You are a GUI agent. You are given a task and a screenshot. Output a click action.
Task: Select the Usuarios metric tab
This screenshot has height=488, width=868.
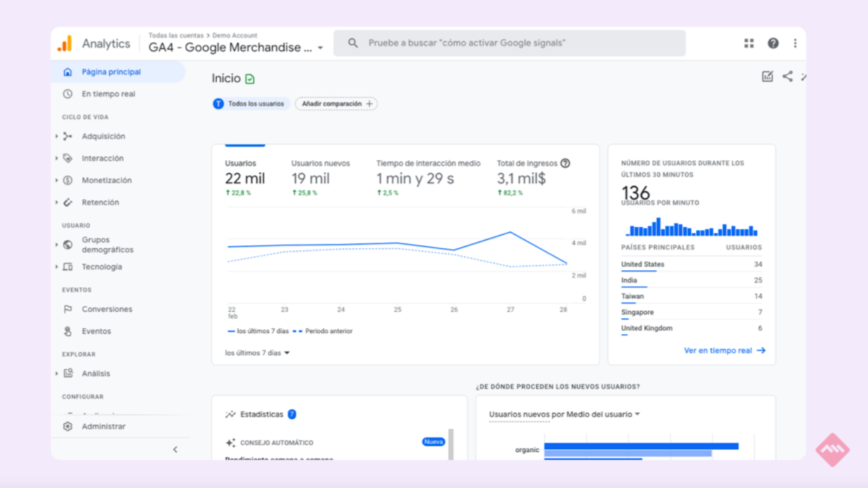245,177
